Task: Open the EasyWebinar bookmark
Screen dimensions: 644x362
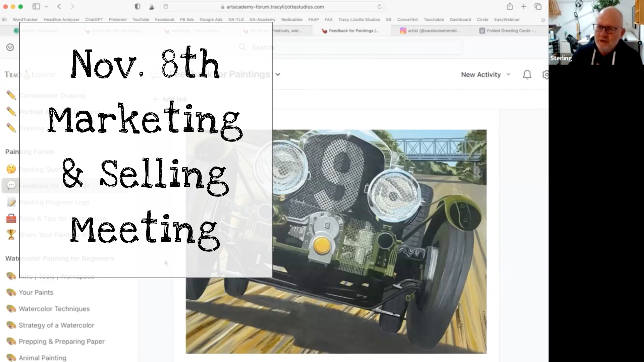Action: pos(507,19)
